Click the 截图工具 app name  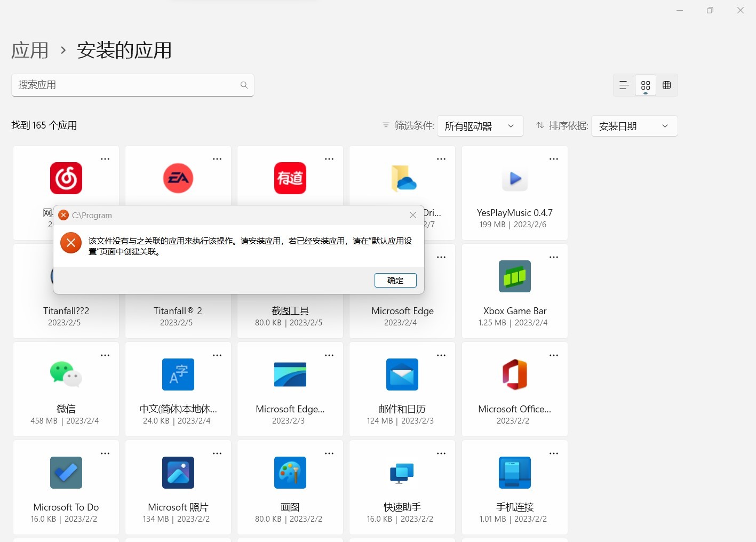coord(290,310)
